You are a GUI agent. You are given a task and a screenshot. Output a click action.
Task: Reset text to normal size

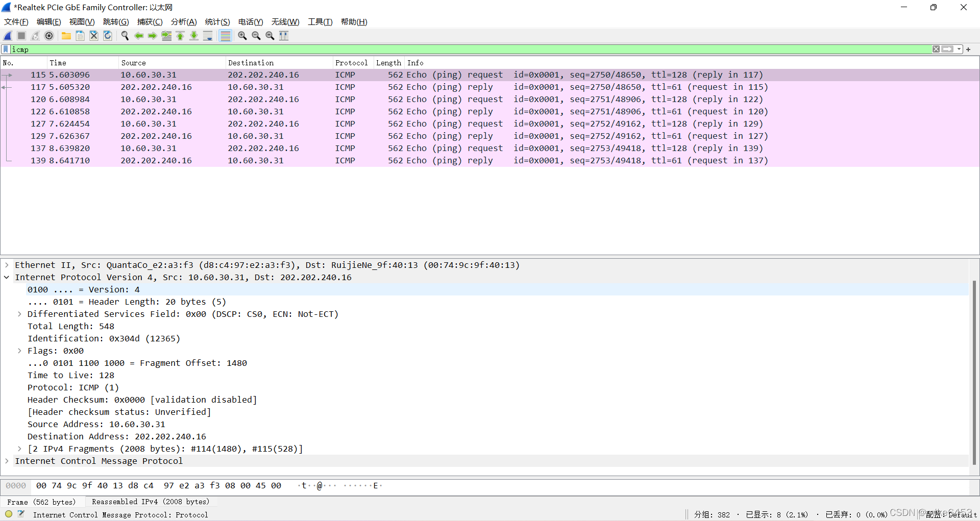[270, 36]
